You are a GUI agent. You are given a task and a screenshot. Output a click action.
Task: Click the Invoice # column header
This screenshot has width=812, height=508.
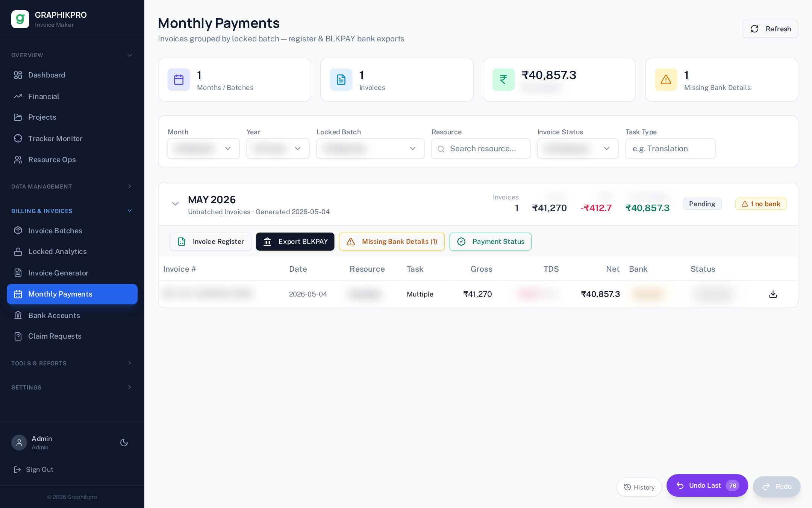179,269
